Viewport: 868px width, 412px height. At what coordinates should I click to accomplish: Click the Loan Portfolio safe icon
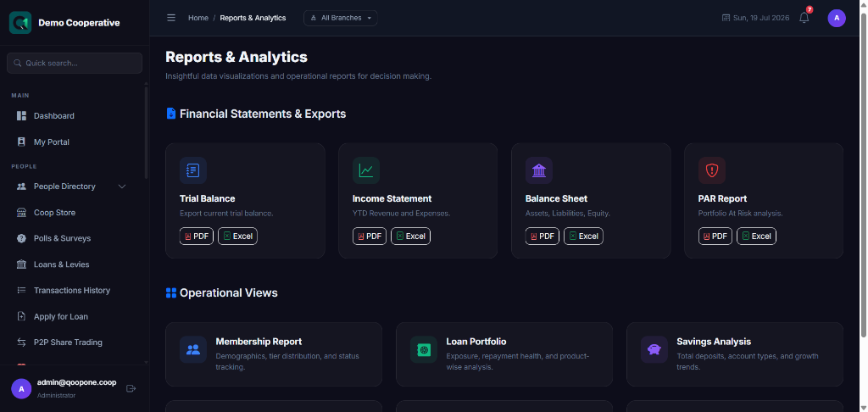tap(424, 349)
